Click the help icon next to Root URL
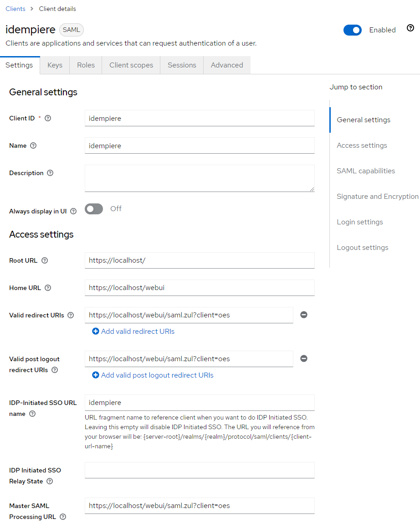Screen dimensions: 420x524 (44, 260)
